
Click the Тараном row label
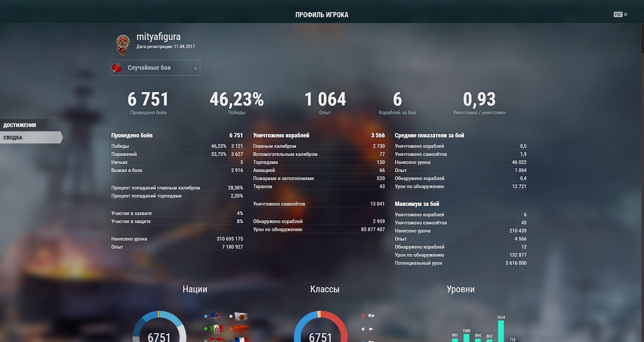click(x=262, y=186)
